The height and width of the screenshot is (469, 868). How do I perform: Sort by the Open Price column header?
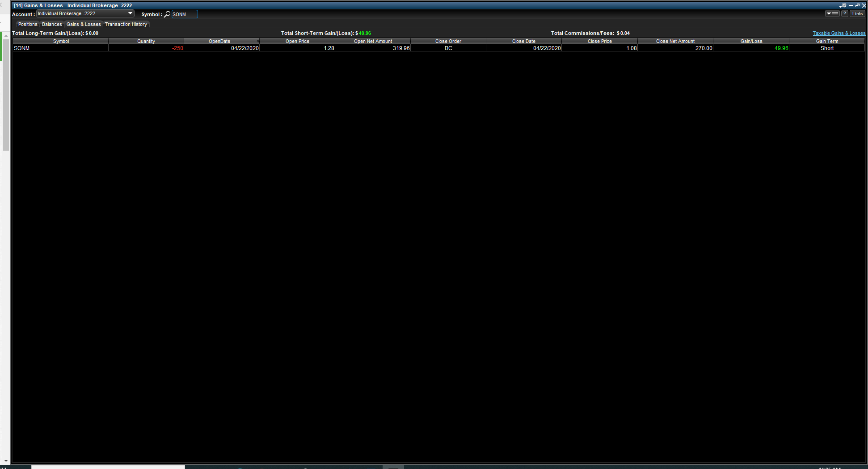tap(297, 41)
